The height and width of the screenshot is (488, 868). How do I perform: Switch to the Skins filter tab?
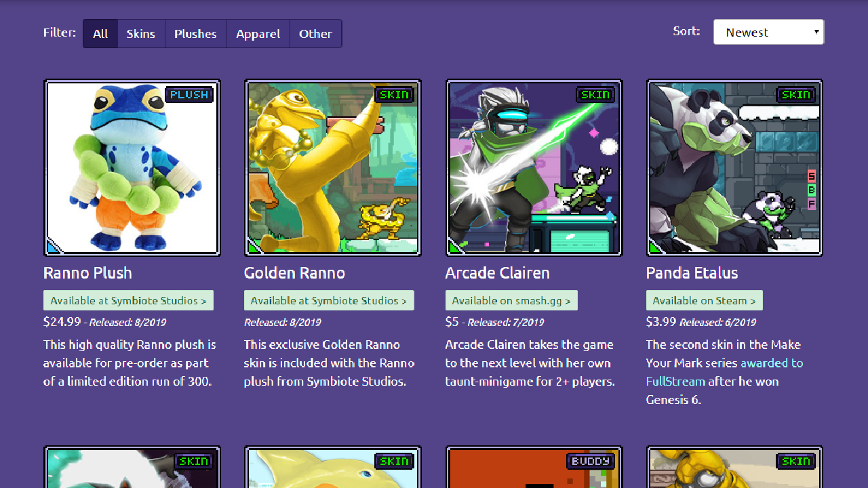pos(141,33)
